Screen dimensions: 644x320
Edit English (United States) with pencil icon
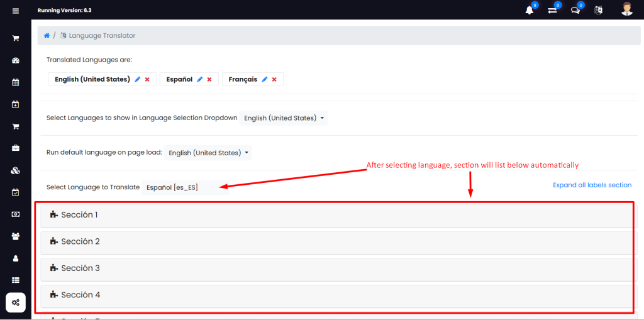coord(138,79)
